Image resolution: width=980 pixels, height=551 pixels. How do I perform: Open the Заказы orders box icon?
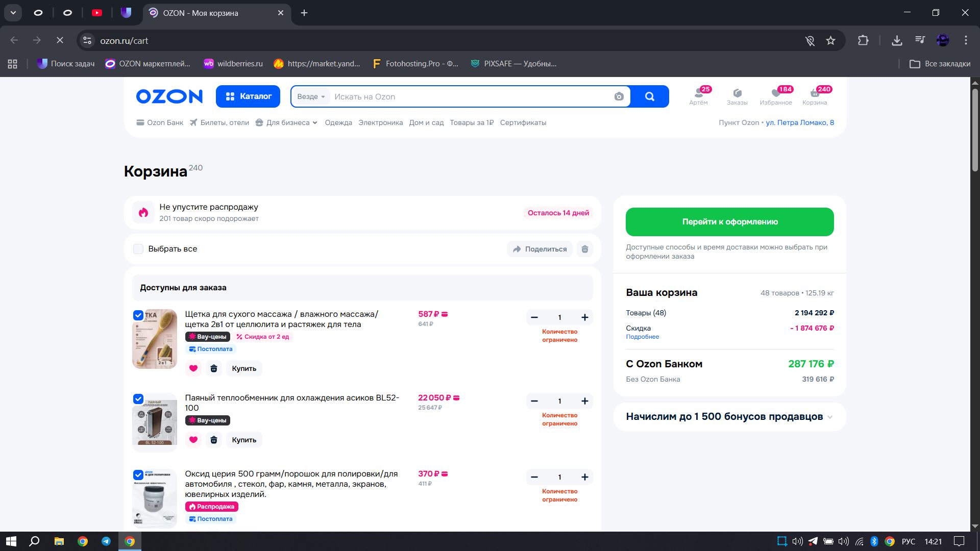click(737, 93)
